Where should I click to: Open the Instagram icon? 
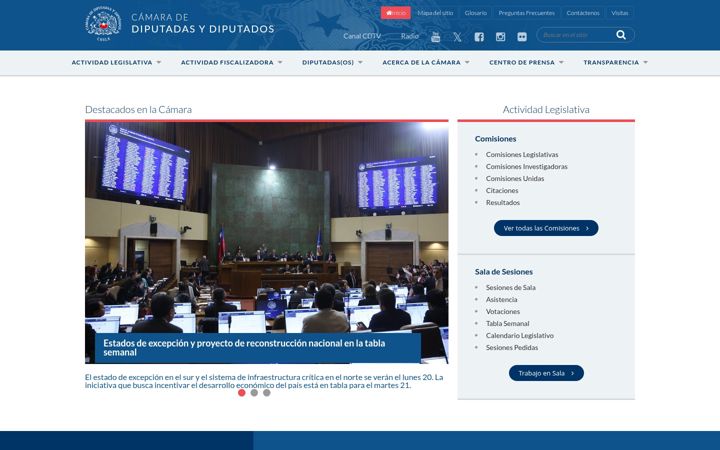[x=501, y=37]
